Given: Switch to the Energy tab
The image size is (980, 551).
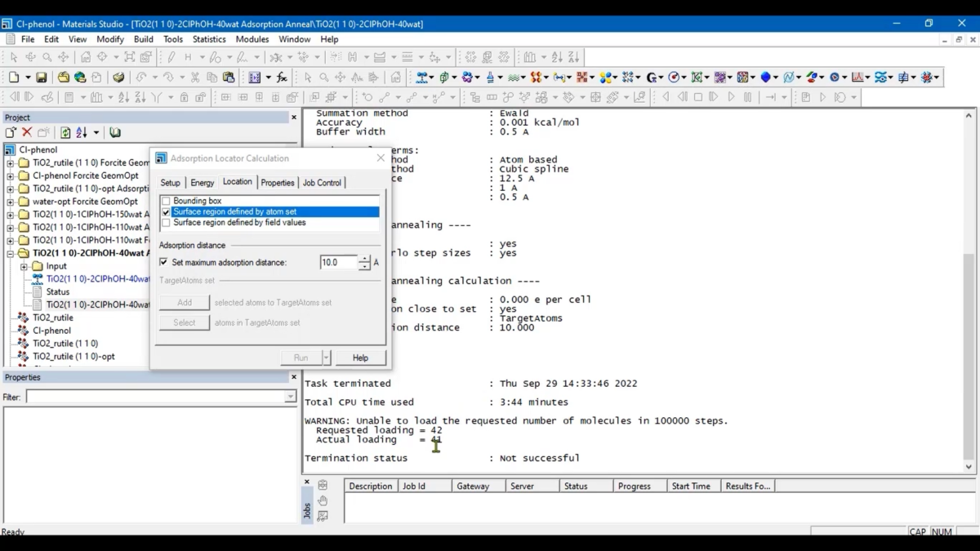Looking at the screenshot, I should [x=202, y=183].
